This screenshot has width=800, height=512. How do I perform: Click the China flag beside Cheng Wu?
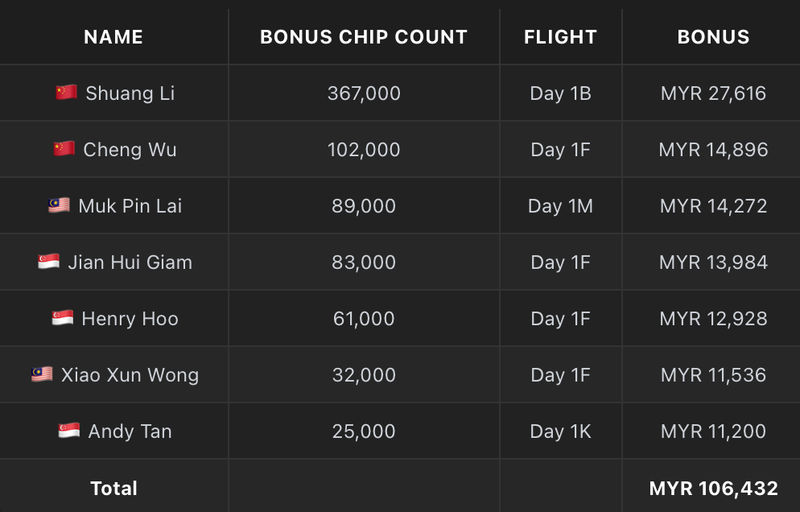tap(64, 149)
